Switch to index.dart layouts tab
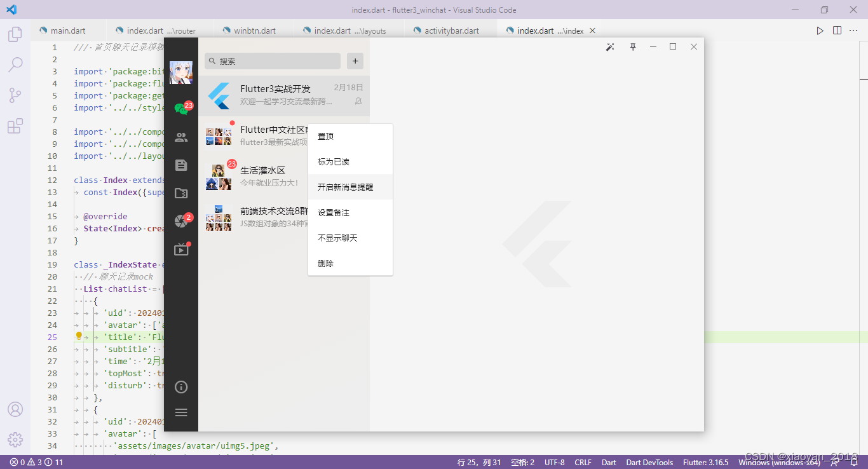868x469 pixels. (x=349, y=31)
